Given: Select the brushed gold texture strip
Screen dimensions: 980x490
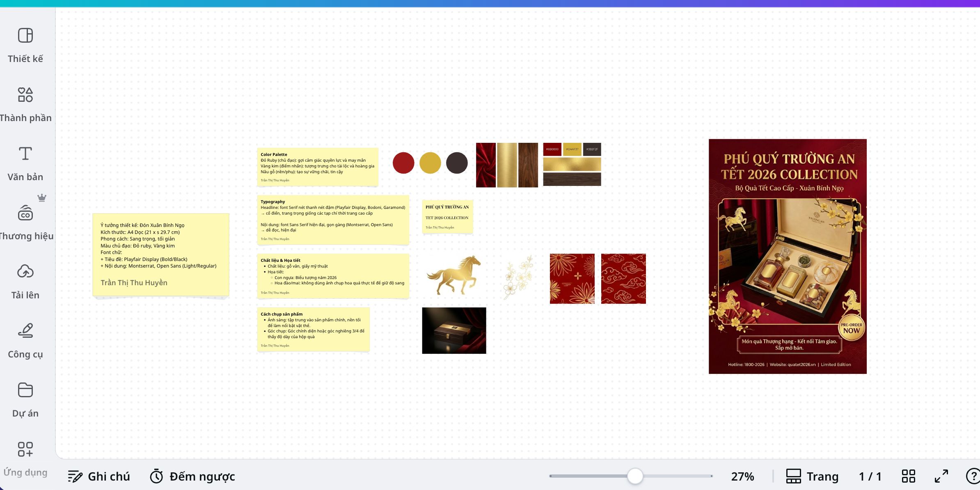Looking at the screenshot, I should 507,165.
